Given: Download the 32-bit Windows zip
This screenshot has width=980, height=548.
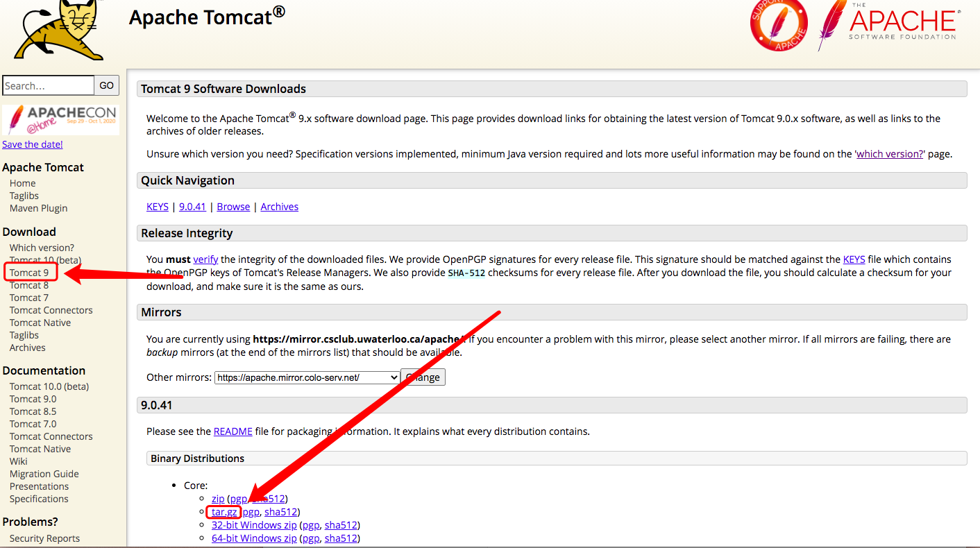Looking at the screenshot, I should pyautogui.click(x=254, y=525).
